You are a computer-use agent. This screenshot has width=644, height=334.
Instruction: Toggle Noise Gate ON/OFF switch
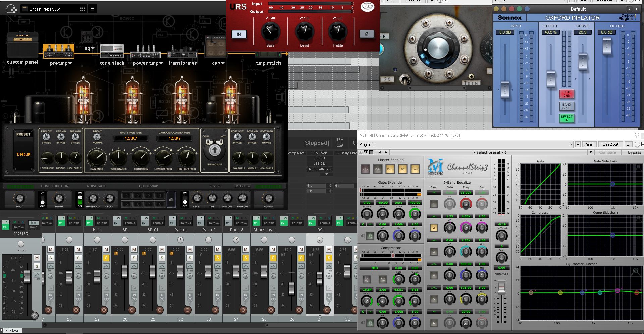80,199
